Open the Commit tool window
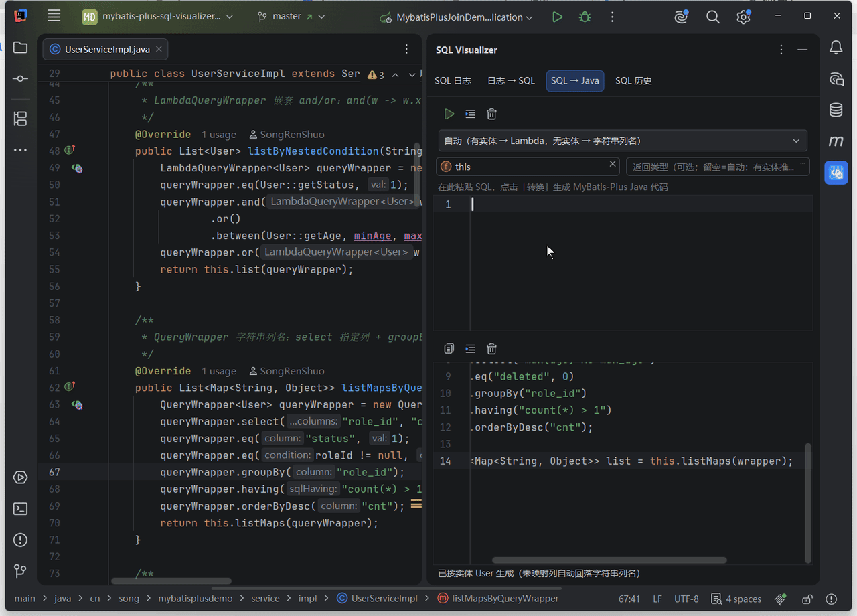The image size is (857, 616). coord(20,79)
